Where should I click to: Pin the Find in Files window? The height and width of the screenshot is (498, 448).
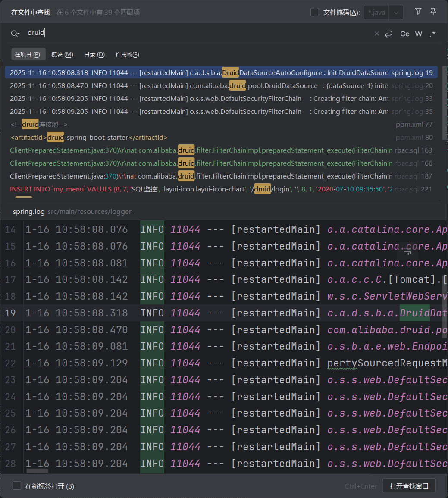[433, 12]
